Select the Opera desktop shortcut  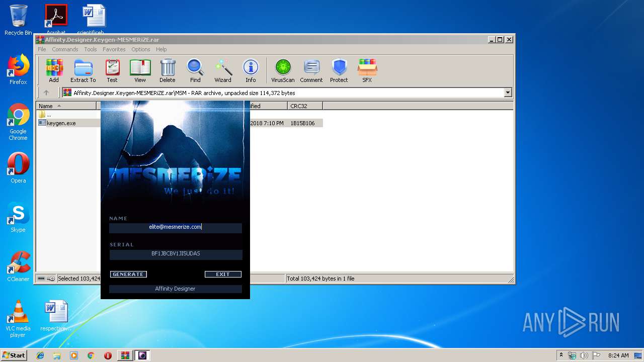[18, 168]
